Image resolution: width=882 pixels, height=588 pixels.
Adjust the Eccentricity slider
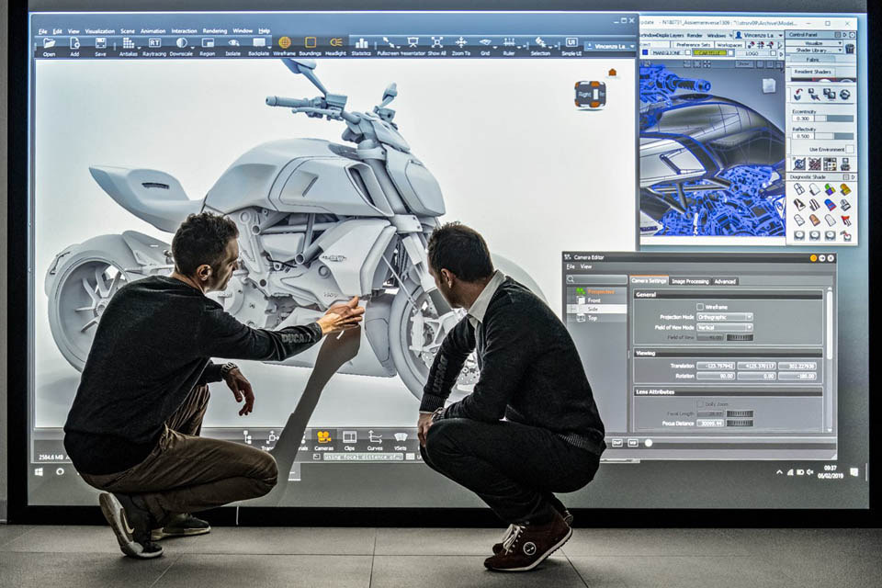833,119
